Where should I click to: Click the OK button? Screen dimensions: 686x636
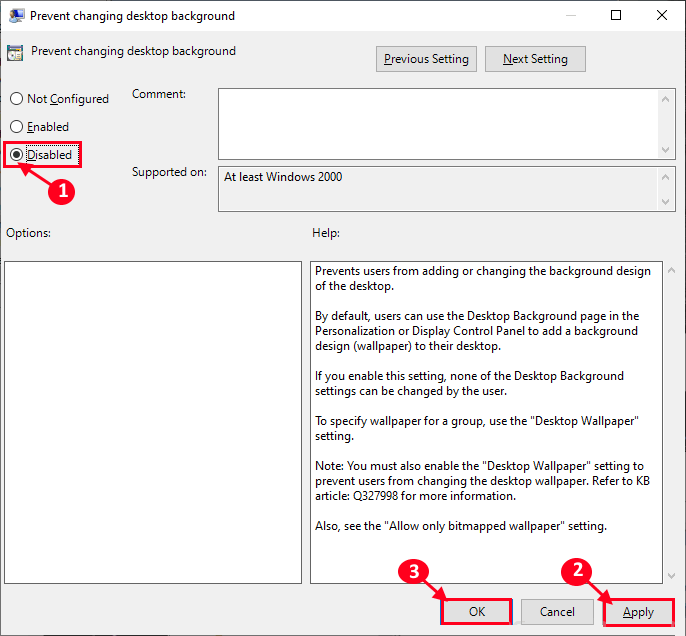tap(476, 612)
